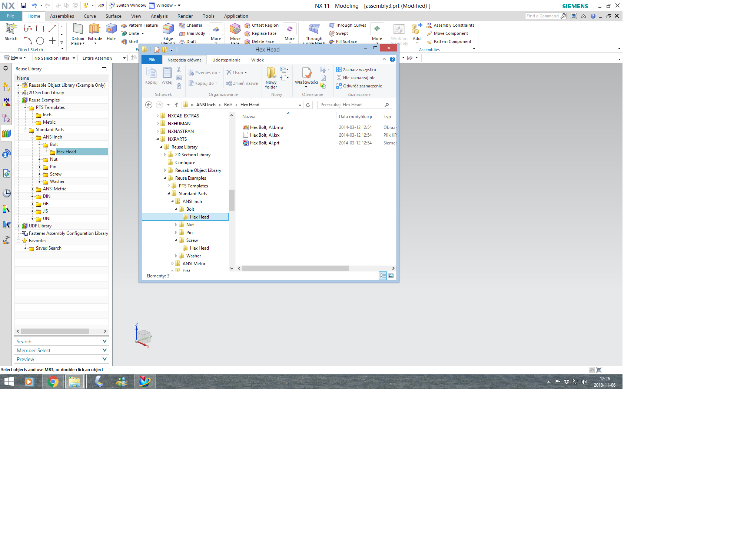Click the Move Component tool
The image size is (747, 560).
pos(447,33)
